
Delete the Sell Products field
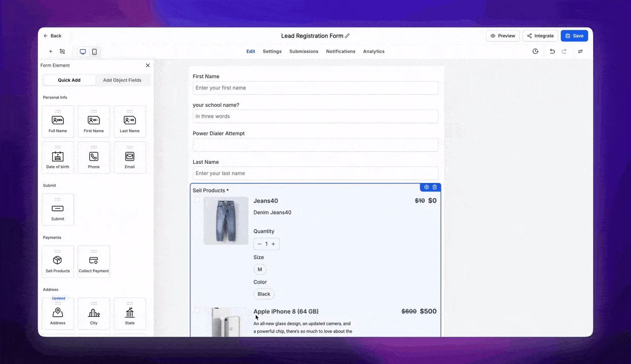[x=434, y=187]
